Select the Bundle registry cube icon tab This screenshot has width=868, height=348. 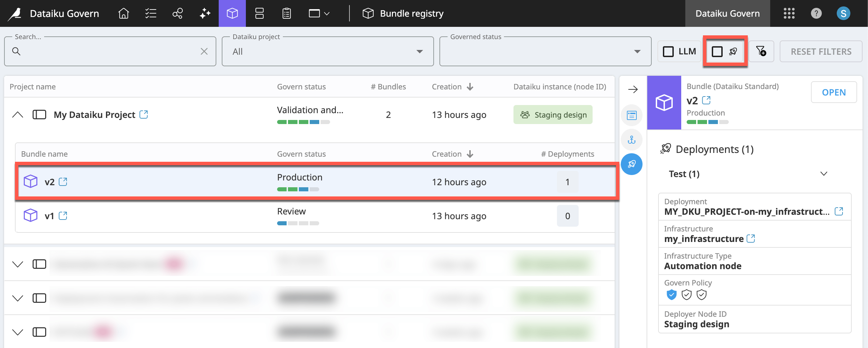click(x=232, y=13)
